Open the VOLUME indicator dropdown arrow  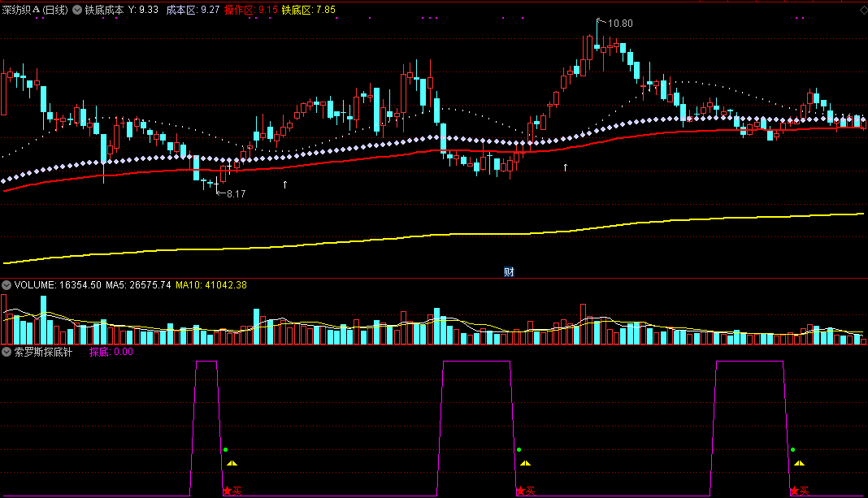tap(7, 285)
